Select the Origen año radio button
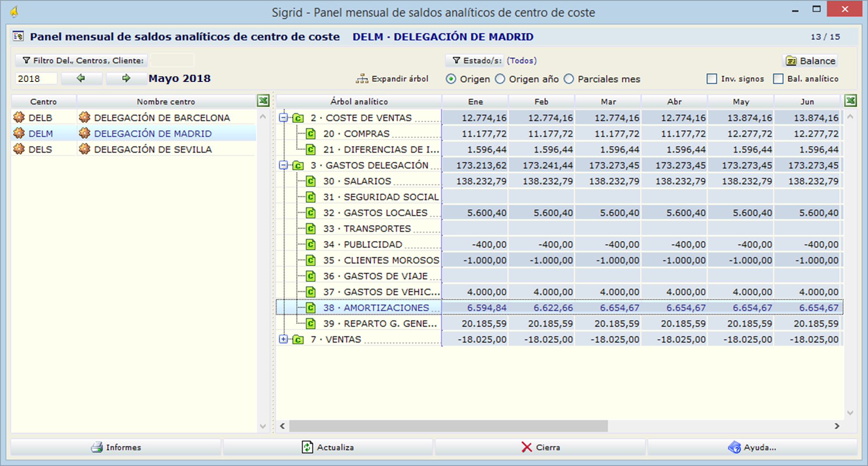Viewport: 868px width, 466px height. [x=500, y=79]
